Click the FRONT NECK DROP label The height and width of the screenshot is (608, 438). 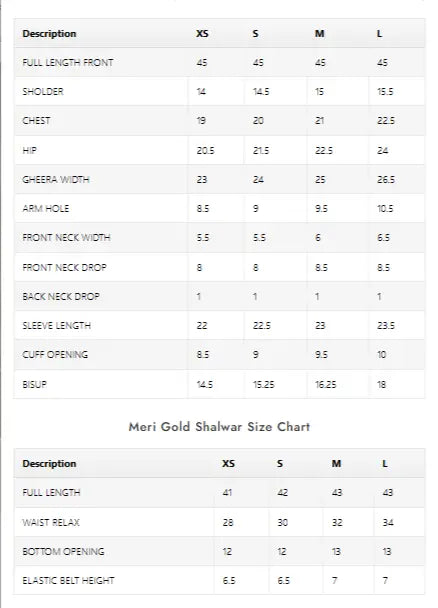[64, 268]
